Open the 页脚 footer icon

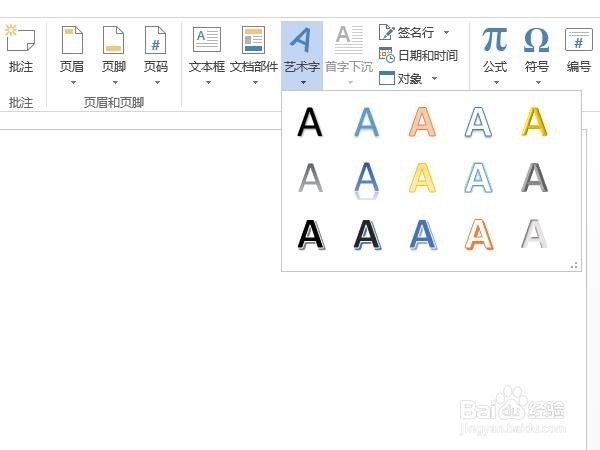[x=114, y=40]
